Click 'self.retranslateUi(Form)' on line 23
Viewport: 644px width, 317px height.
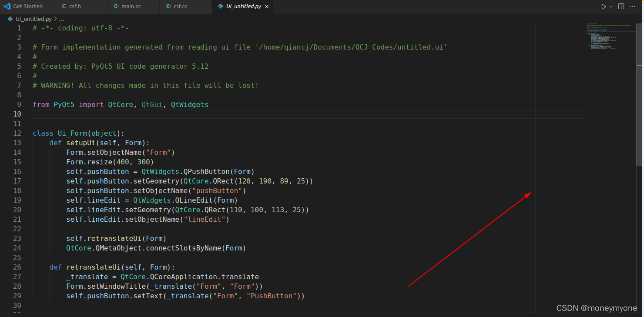[x=117, y=239]
